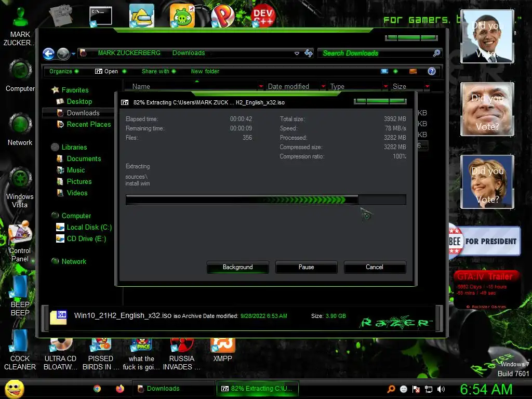Click the Background button in 7-Zip dialog
This screenshot has width=532, height=399.
coord(237,267)
